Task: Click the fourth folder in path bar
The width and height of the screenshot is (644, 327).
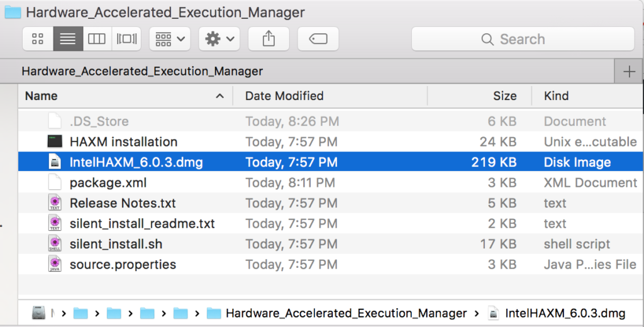Action: tap(180, 313)
